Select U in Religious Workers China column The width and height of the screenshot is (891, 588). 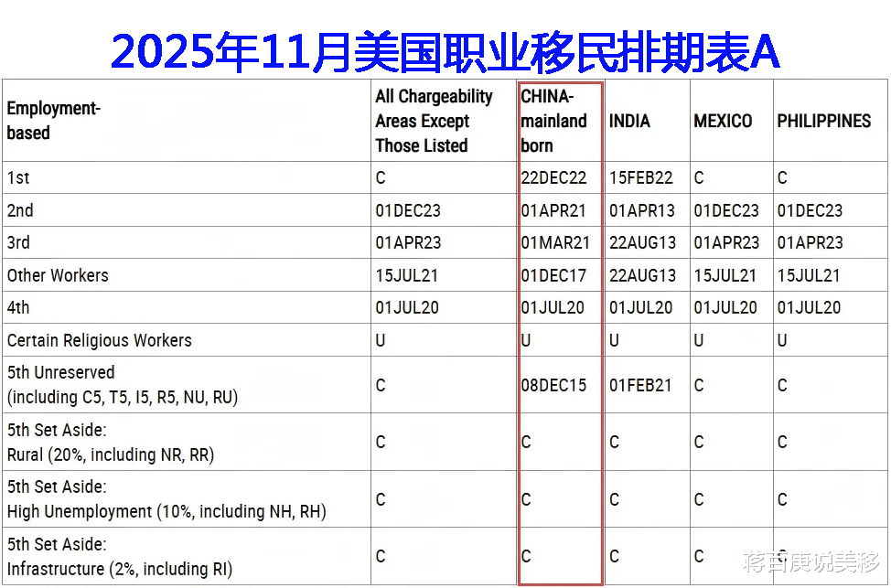526,340
